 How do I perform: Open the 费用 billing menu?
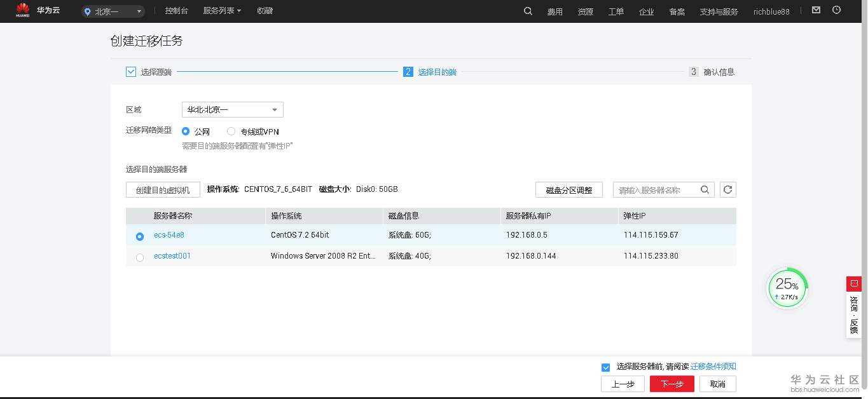coord(555,11)
